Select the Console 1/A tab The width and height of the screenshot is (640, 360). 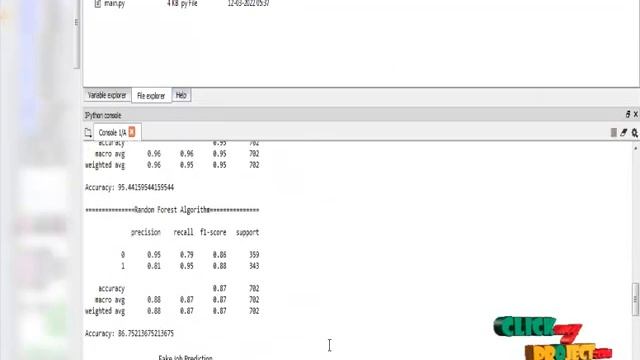pyautogui.click(x=112, y=133)
